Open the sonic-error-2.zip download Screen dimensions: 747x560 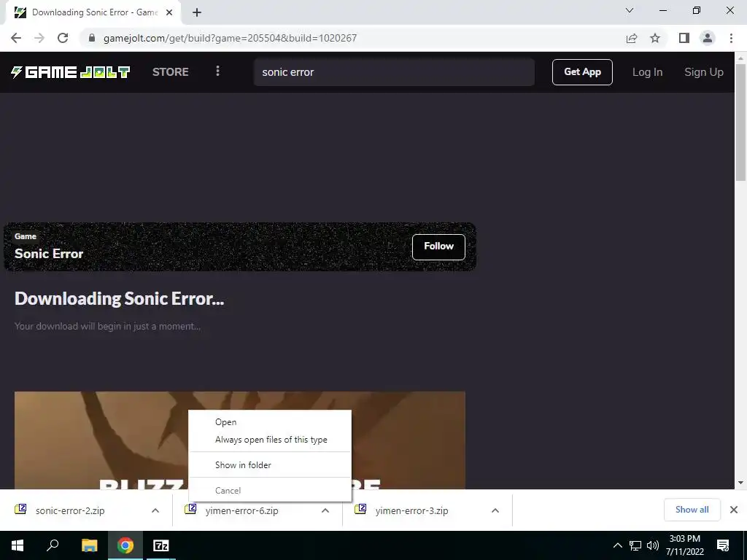point(69,510)
